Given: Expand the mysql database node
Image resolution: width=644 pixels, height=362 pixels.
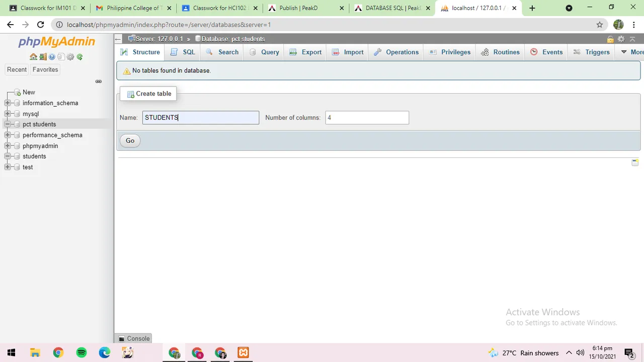Looking at the screenshot, I should 8,114.
